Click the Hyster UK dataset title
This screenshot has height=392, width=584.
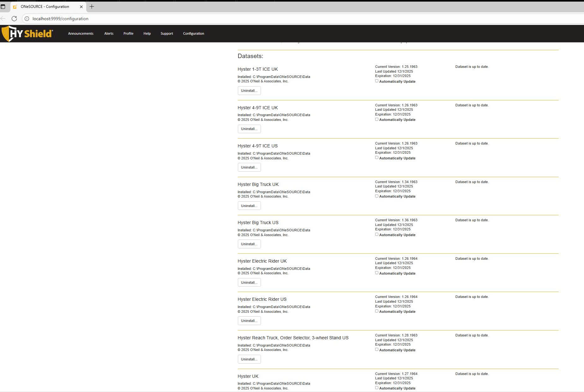point(248,376)
